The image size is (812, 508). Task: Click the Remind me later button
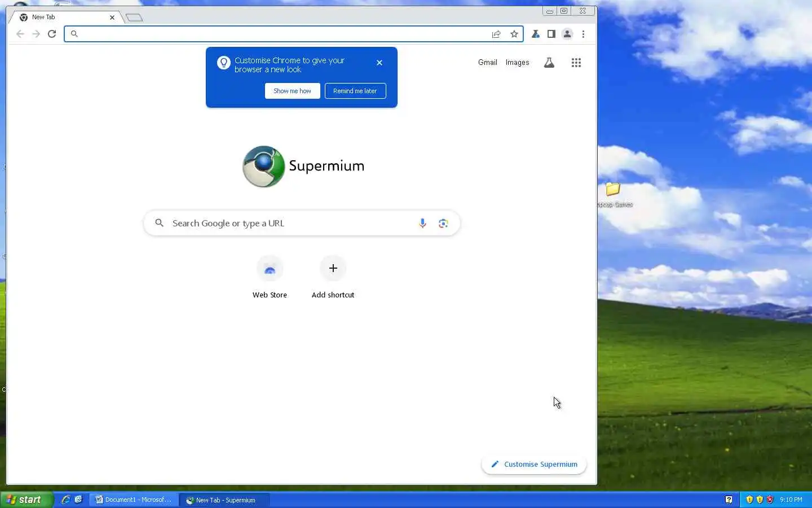(x=355, y=91)
